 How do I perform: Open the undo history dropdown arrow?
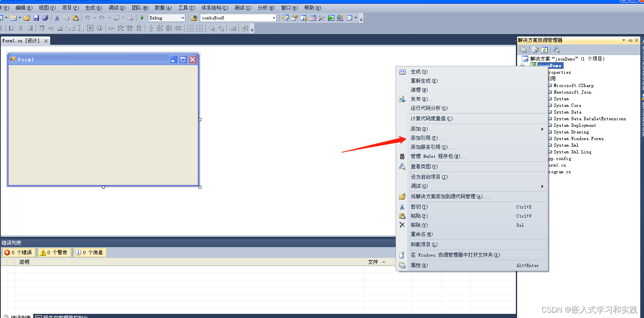[95, 18]
